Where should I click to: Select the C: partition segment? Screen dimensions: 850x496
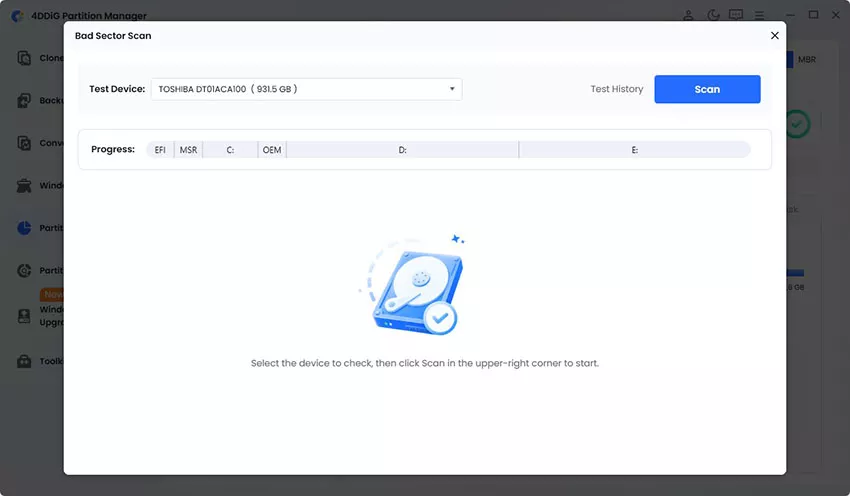[230, 150]
